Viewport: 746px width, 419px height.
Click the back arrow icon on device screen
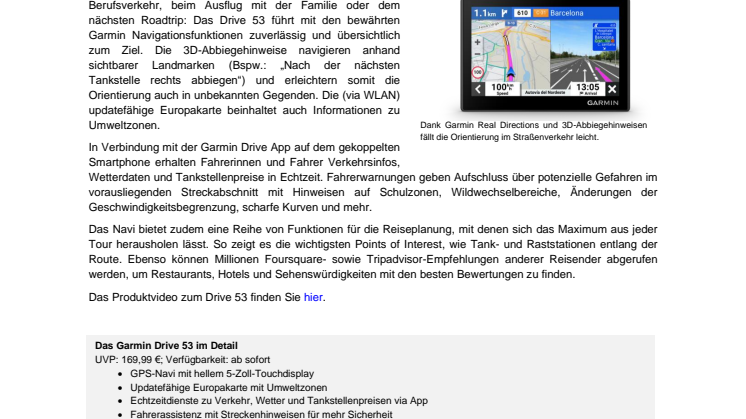(478, 89)
